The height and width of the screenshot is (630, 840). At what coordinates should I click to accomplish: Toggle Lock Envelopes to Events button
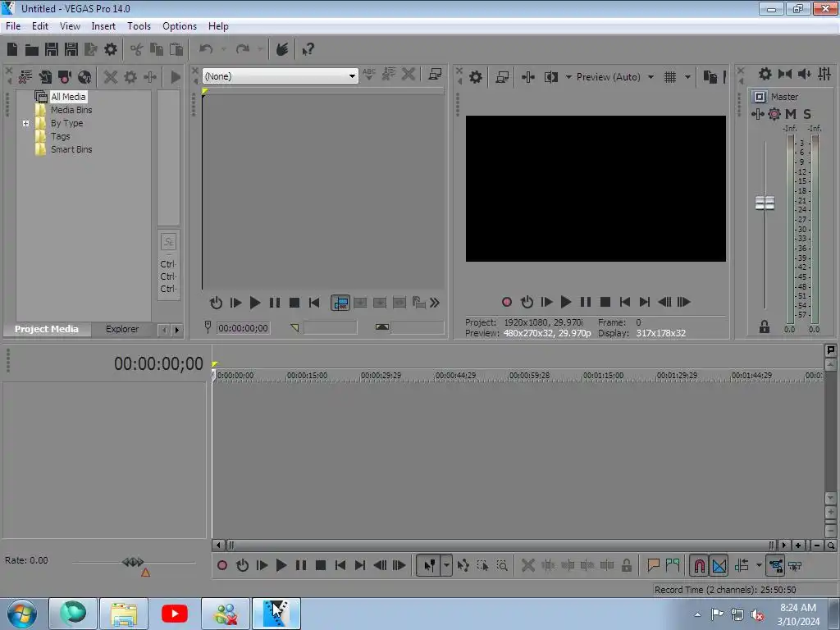click(x=775, y=565)
